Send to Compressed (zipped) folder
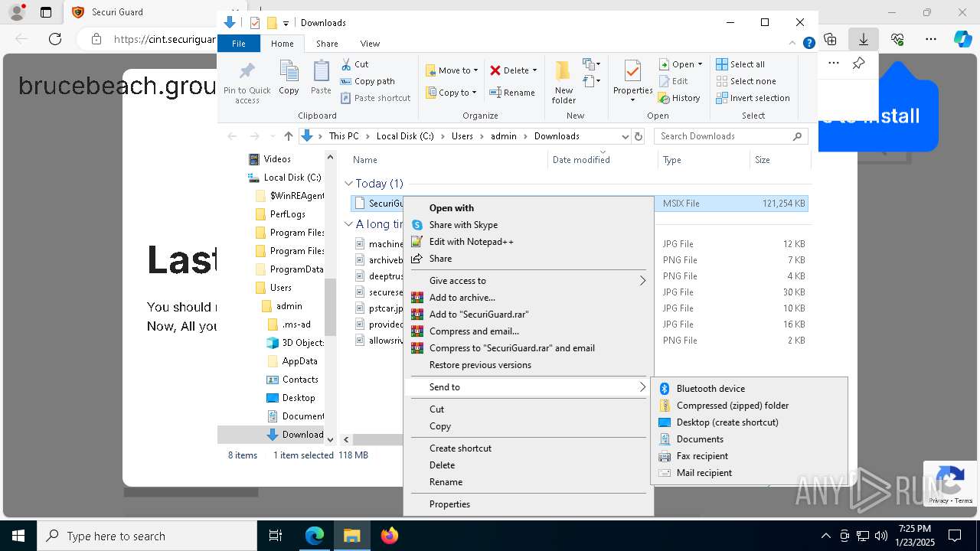Screen dimensions: 980x551 (749, 406)
